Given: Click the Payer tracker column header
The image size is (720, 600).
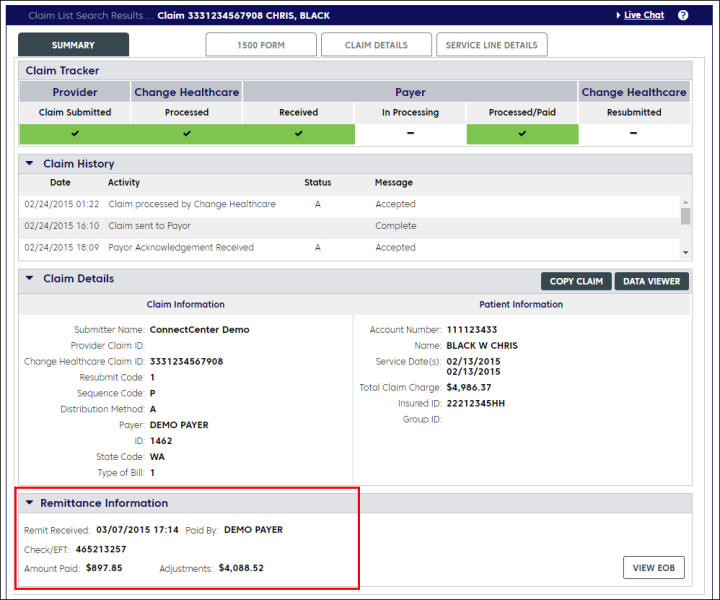Looking at the screenshot, I should pos(410,92).
